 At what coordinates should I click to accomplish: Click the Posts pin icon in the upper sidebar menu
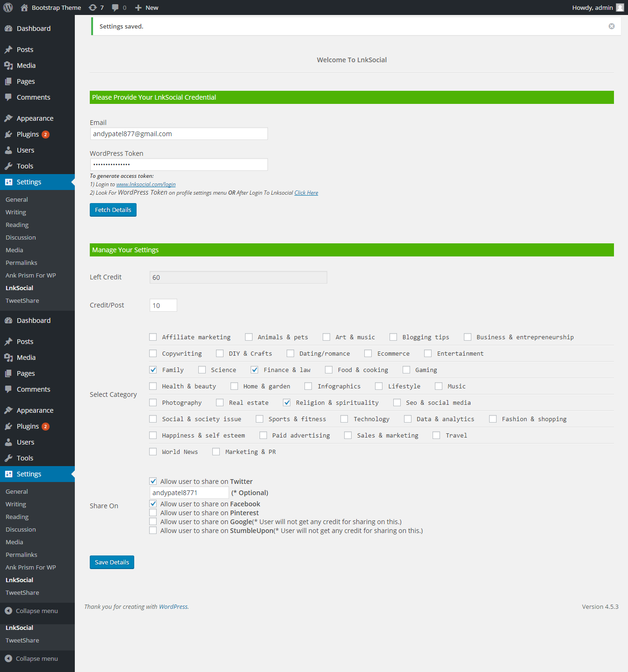(x=8, y=50)
